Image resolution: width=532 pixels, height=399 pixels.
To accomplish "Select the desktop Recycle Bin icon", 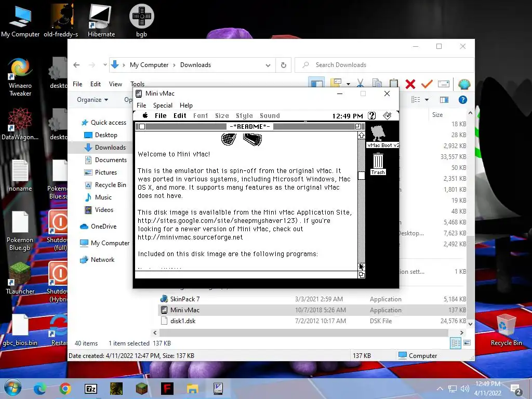I will pos(506,329).
